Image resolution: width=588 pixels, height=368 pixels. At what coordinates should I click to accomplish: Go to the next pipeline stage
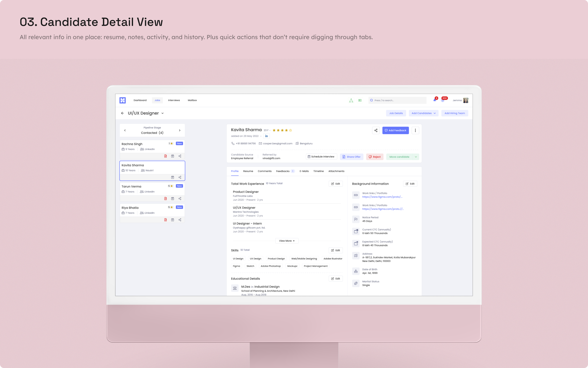[180, 130]
